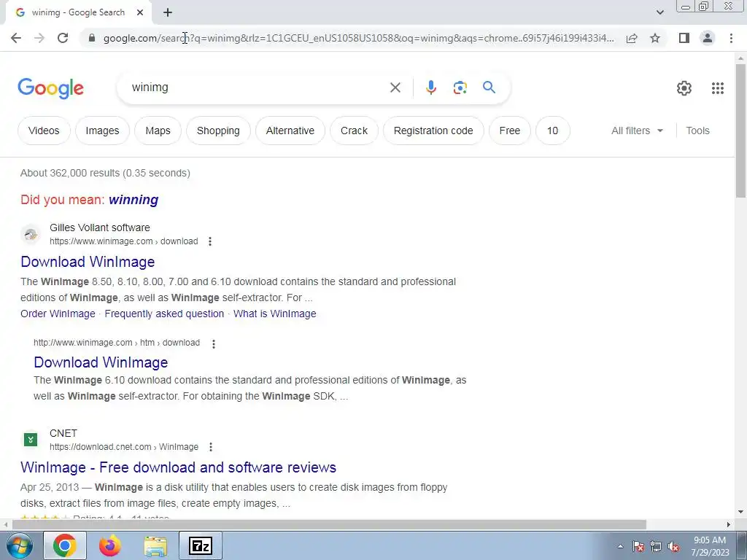Screen dimensions: 747x560
Task: Click the suggested spelling 'winning'
Action: (x=133, y=200)
